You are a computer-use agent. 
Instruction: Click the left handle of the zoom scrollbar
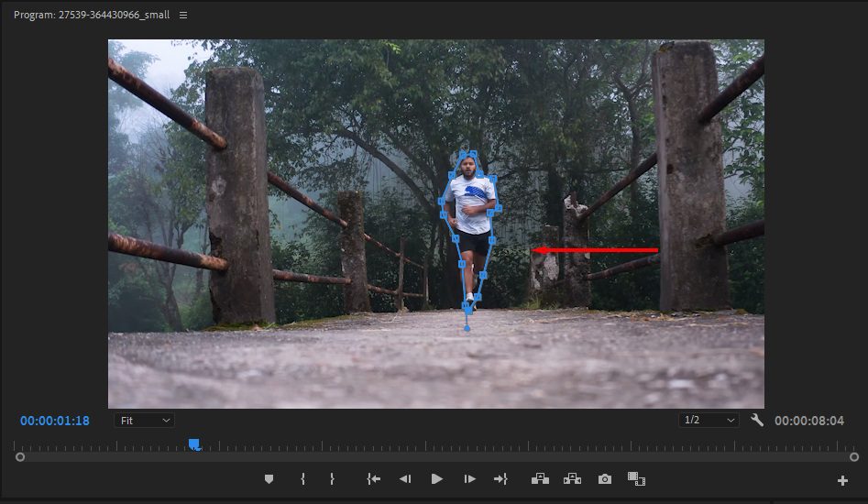(20, 456)
